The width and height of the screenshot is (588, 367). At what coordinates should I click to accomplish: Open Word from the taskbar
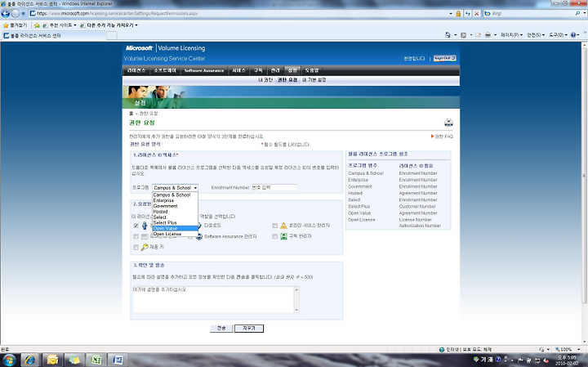point(118,360)
